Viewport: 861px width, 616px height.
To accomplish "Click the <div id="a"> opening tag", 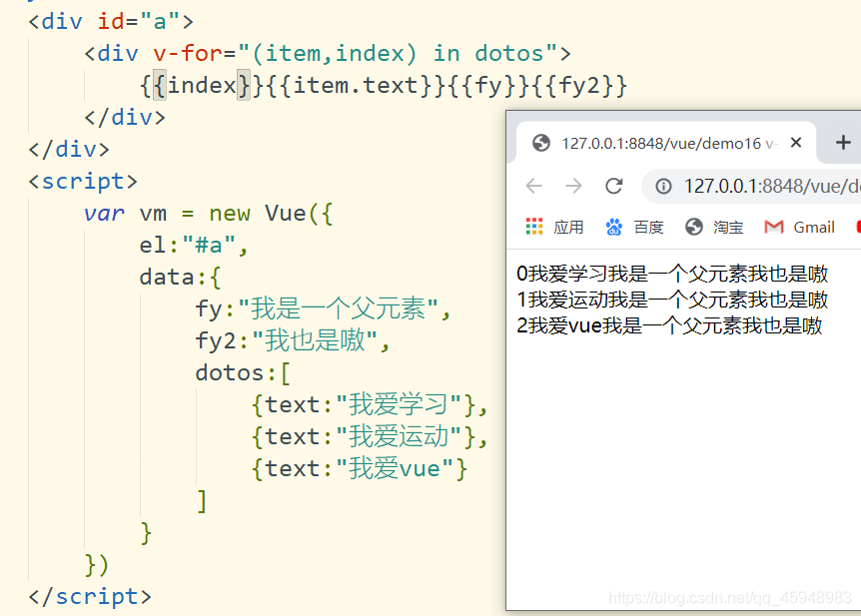I will [111, 22].
